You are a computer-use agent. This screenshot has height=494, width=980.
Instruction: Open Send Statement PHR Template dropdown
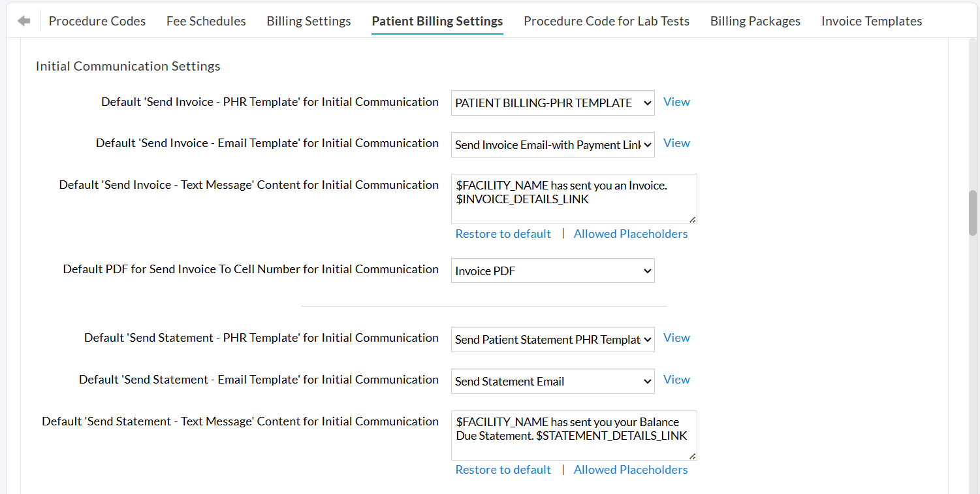[x=552, y=339]
